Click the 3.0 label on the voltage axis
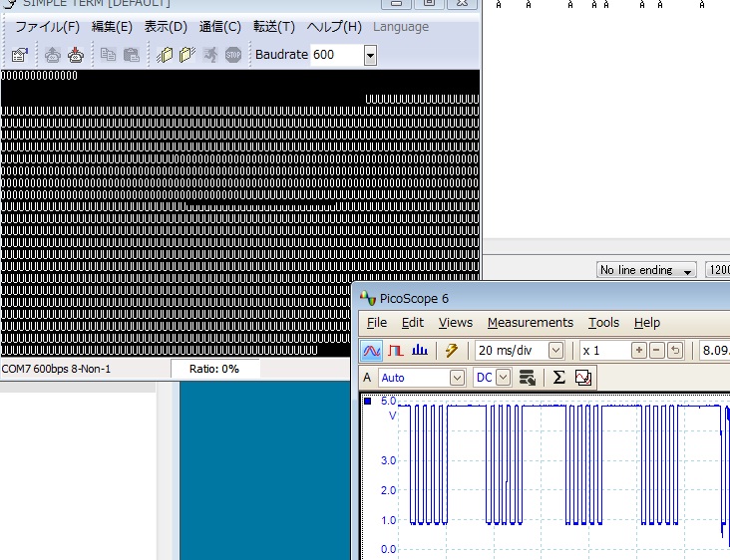 click(x=388, y=460)
